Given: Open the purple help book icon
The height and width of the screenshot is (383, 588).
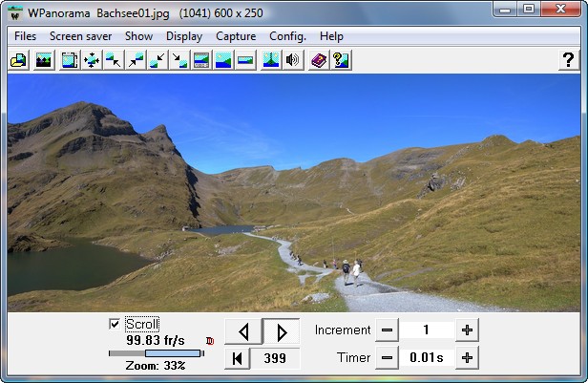Looking at the screenshot, I should coord(319,60).
